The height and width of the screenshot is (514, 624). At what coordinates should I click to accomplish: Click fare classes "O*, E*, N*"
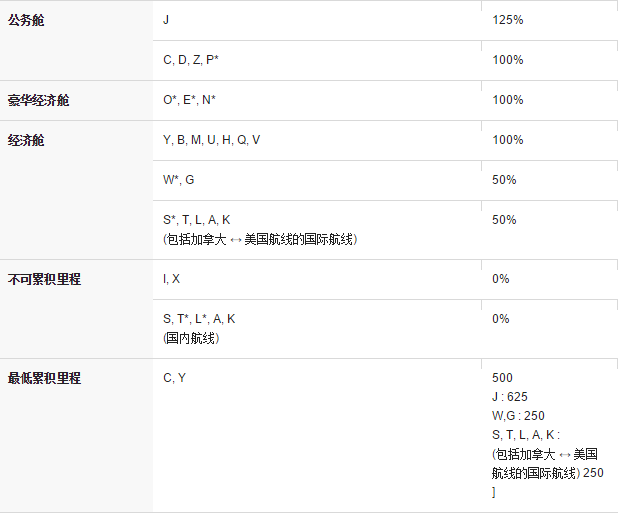[x=189, y=100]
